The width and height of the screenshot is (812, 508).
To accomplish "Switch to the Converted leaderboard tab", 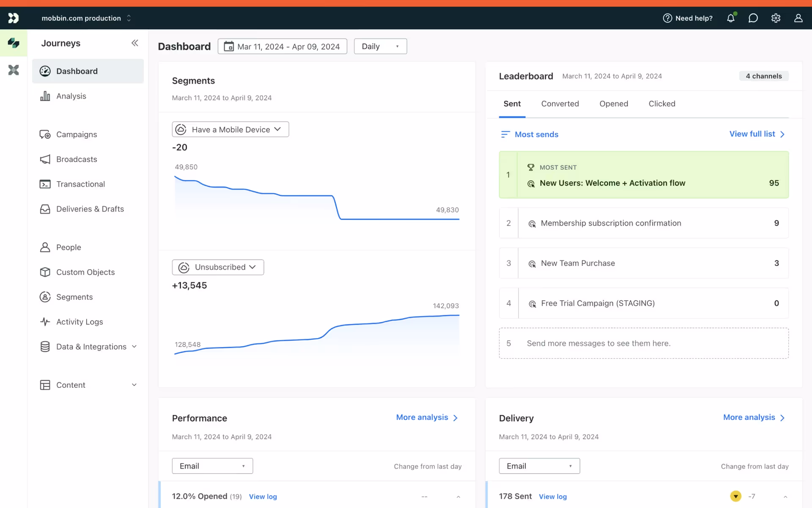I will (x=560, y=104).
